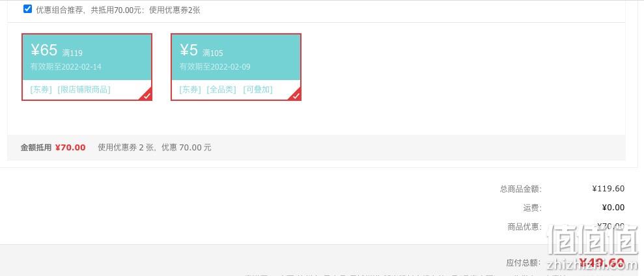Screen dimensions: 644x276
Task: Click the red checkmark on ¥5 coupon
Action: tap(296, 96)
